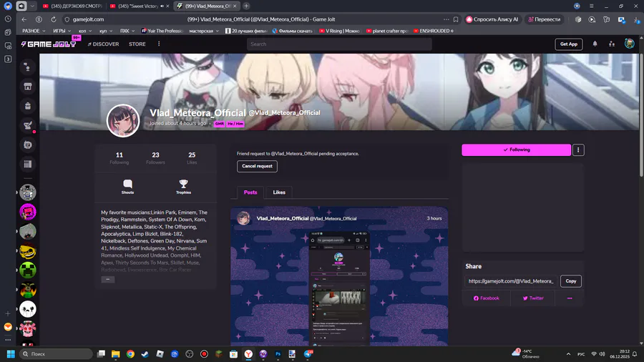This screenshot has width=644, height=362.
Task: Open the V Rising bookmark
Action: 339,31
